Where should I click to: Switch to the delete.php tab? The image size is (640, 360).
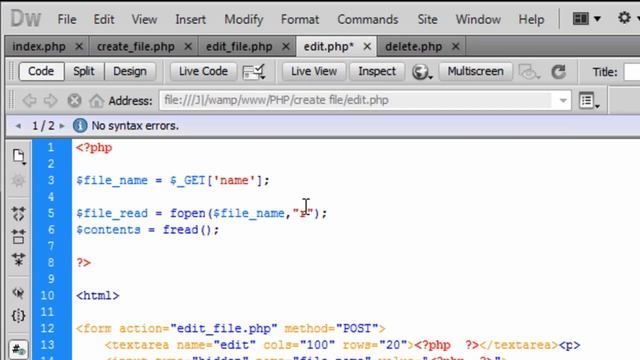(413, 47)
